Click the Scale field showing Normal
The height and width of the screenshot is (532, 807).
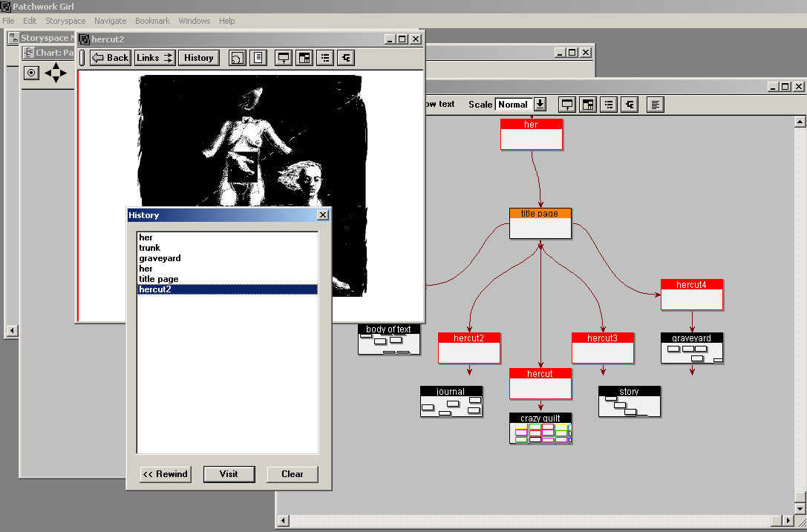tap(513, 105)
